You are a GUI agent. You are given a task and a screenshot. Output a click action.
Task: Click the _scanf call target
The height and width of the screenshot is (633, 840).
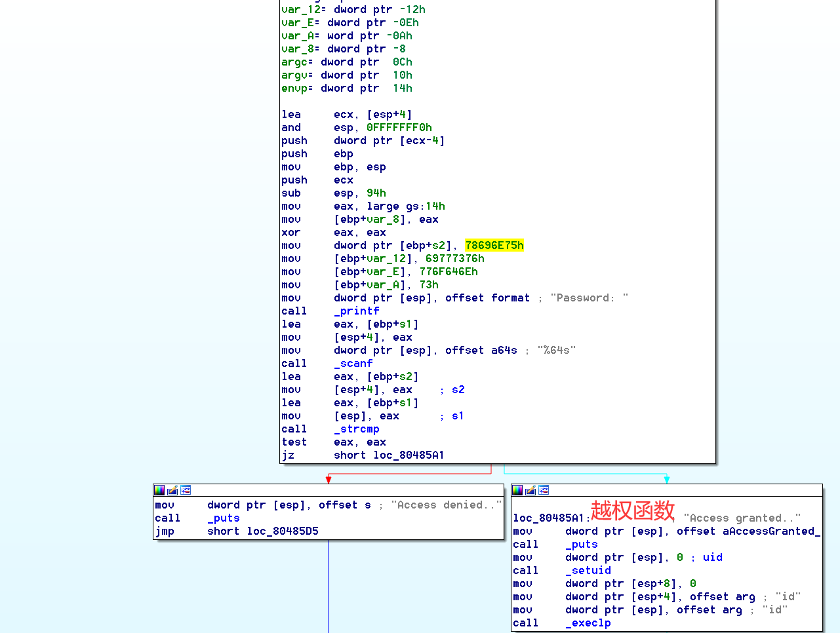click(x=353, y=364)
